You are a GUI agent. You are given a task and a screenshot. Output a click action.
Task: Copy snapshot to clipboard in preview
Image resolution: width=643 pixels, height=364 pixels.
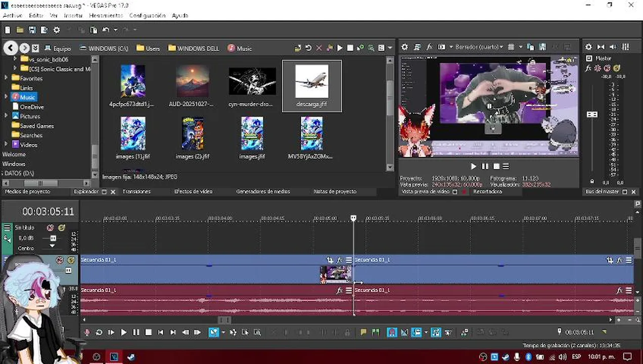pos(530,47)
